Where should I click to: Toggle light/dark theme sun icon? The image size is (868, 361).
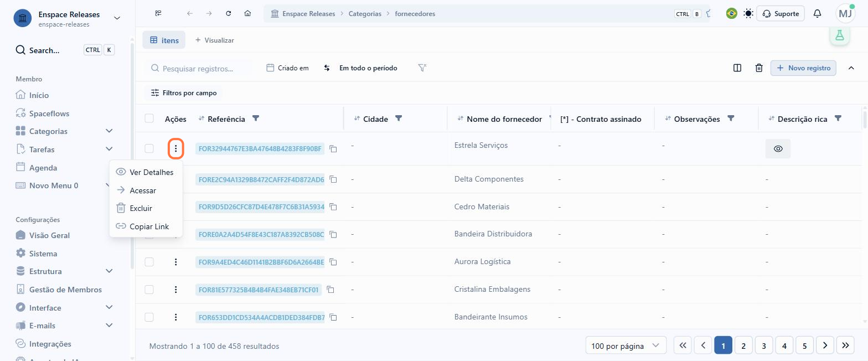(x=748, y=13)
